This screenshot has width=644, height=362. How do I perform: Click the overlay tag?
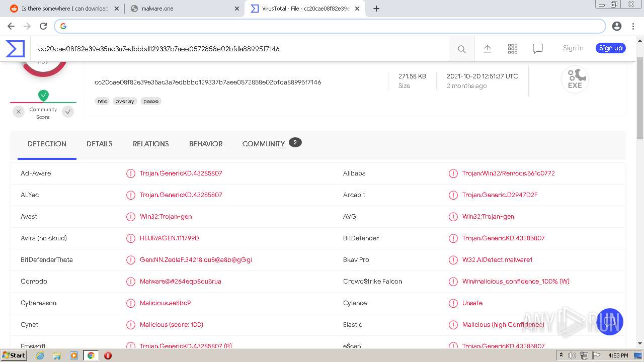click(x=125, y=101)
